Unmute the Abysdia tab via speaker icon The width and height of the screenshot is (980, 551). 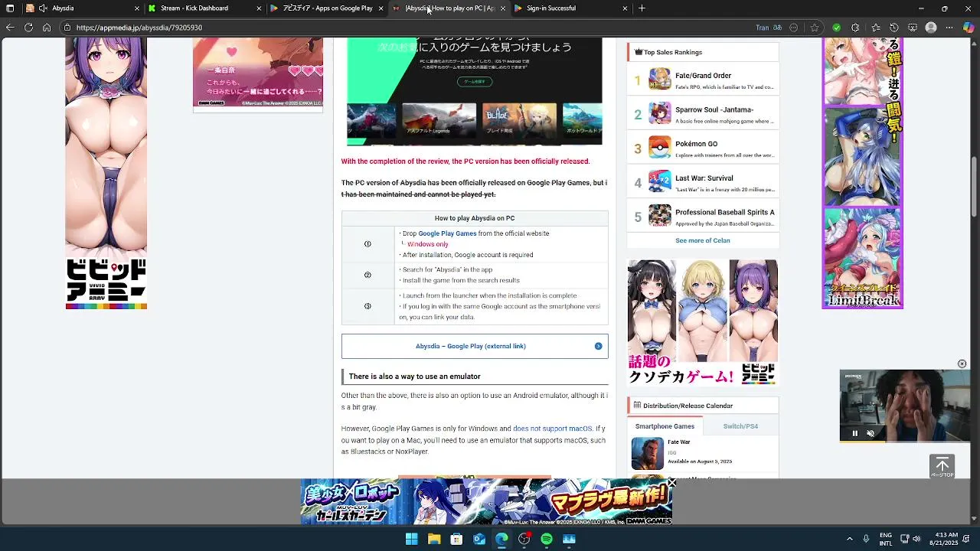click(43, 8)
